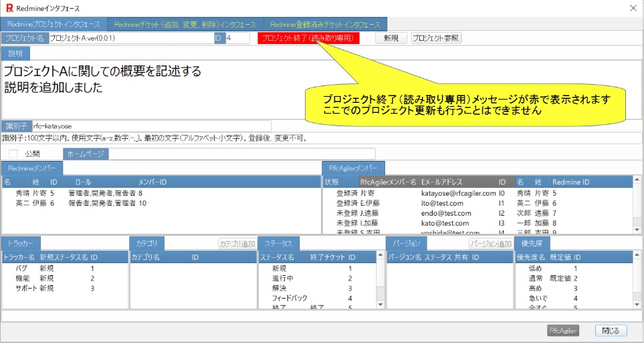The height and width of the screenshot is (344, 644).
Task: Click the 終了チケット column header
Action: 328,257
